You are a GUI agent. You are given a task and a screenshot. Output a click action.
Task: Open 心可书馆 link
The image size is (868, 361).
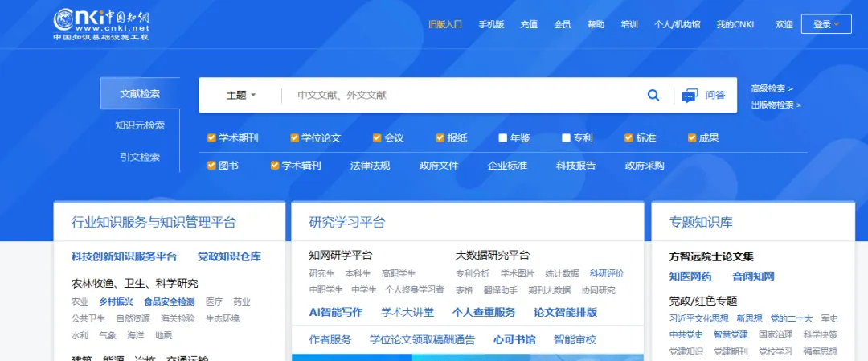[x=514, y=340]
